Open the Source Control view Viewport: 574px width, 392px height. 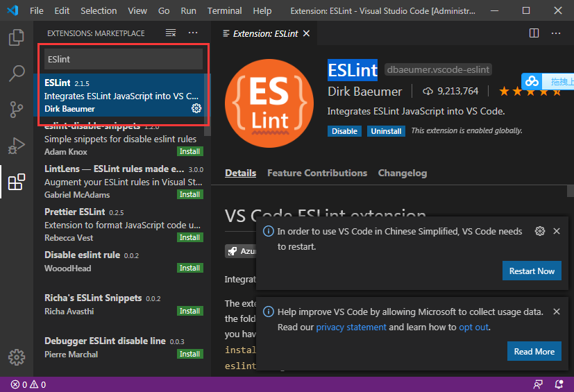pyautogui.click(x=17, y=109)
